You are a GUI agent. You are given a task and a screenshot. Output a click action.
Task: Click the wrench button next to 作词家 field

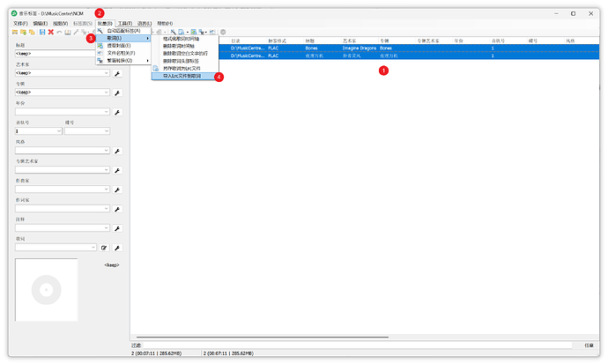pos(117,209)
